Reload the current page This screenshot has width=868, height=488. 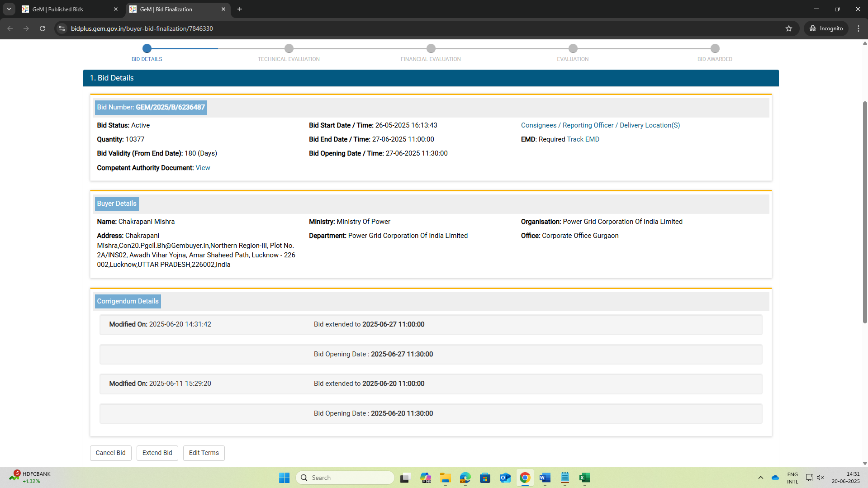[x=43, y=28]
